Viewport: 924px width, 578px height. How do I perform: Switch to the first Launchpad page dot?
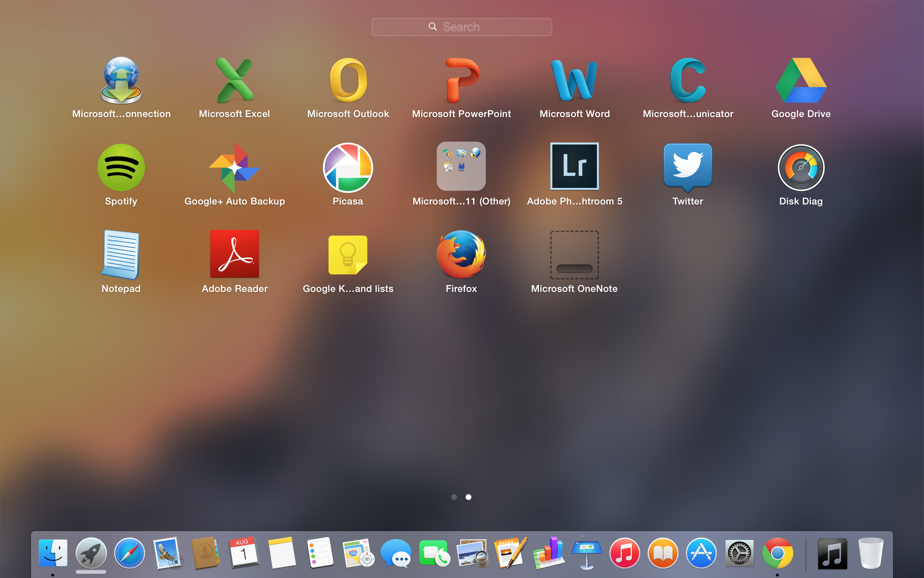[x=454, y=497]
